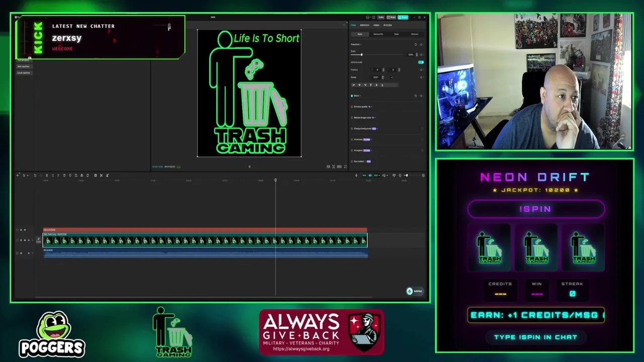Open the Video tab in properties panel
This screenshot has height=362, width=644.
click(x=353, y=25)
